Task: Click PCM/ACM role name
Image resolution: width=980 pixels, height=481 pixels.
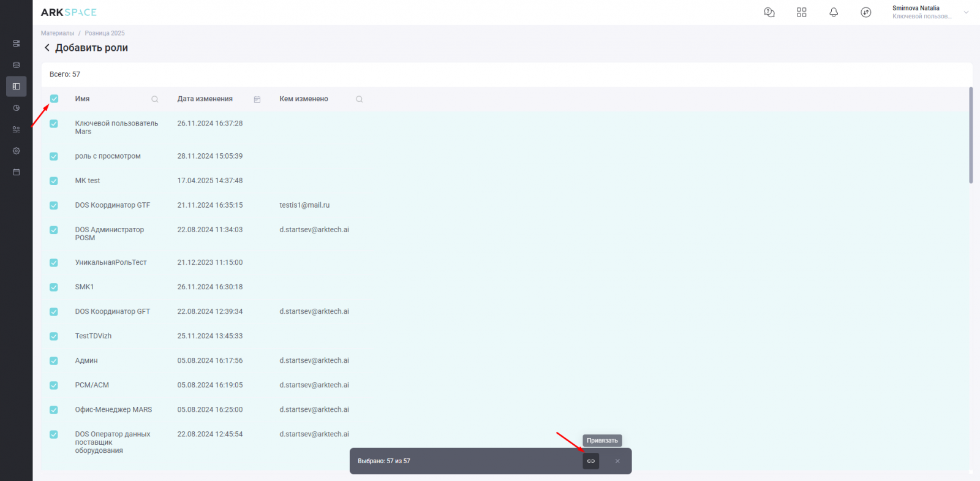Action: [x=92, y=385]
